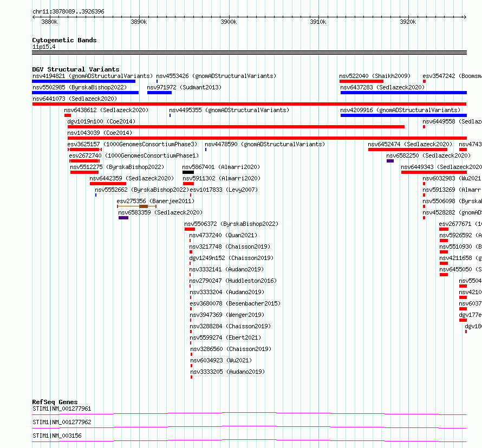Select the black bar under nsv5867401
This screenshot has width=482, height=448.
tap(188, 172)
